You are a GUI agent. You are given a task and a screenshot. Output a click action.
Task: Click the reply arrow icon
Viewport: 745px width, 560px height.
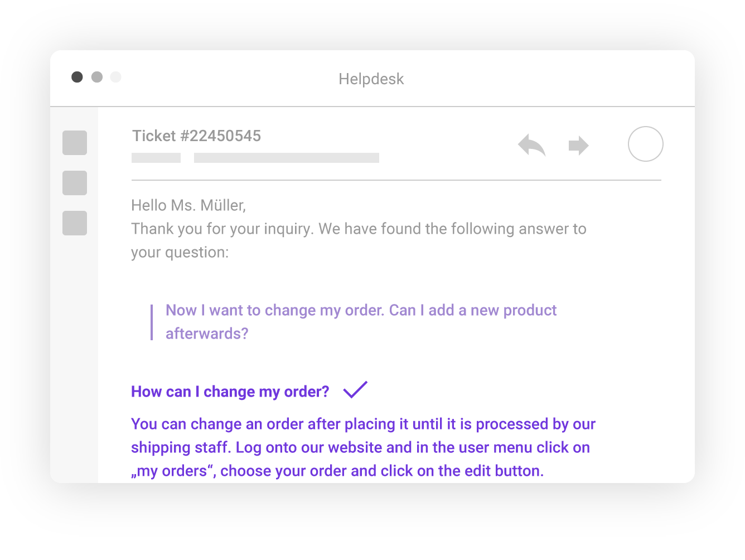[531, 145]
